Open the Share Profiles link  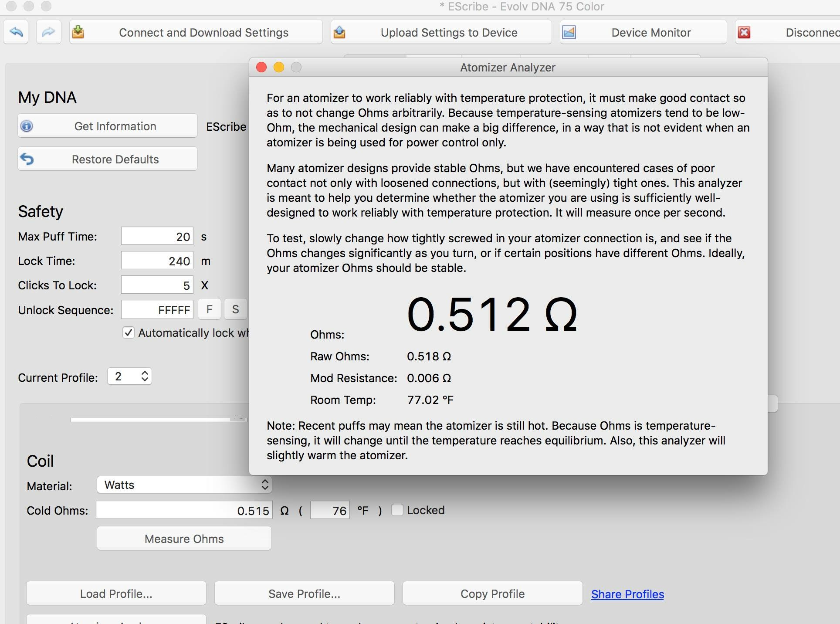point(627,594)
